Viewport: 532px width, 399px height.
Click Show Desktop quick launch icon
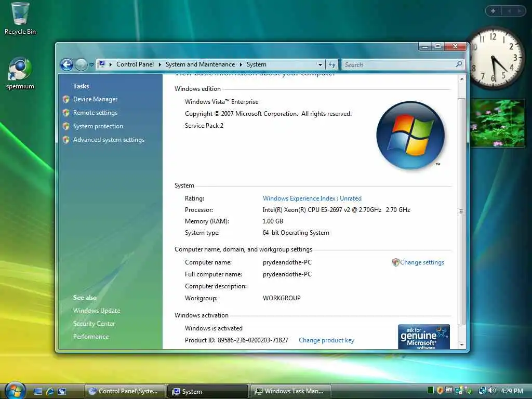37,391
